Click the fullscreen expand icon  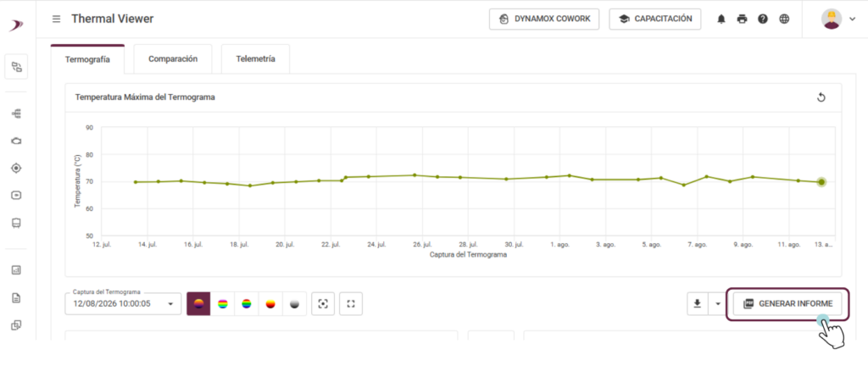coord(351,303)
